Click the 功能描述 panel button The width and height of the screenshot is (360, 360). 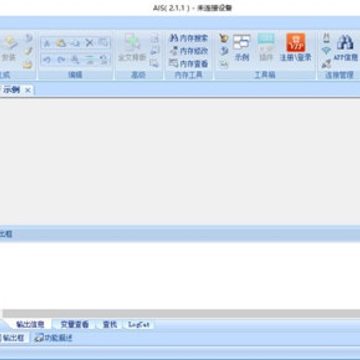coord(54,338)
